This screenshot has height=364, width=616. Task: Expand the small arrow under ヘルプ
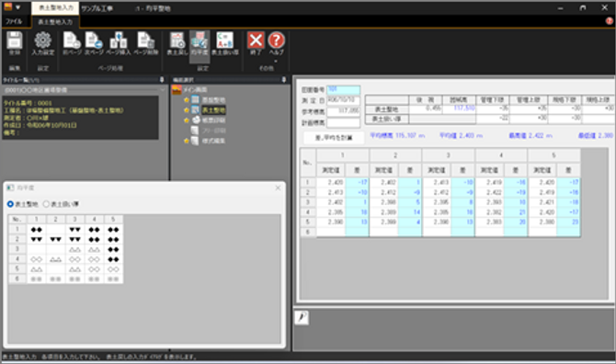pos(276,61)
